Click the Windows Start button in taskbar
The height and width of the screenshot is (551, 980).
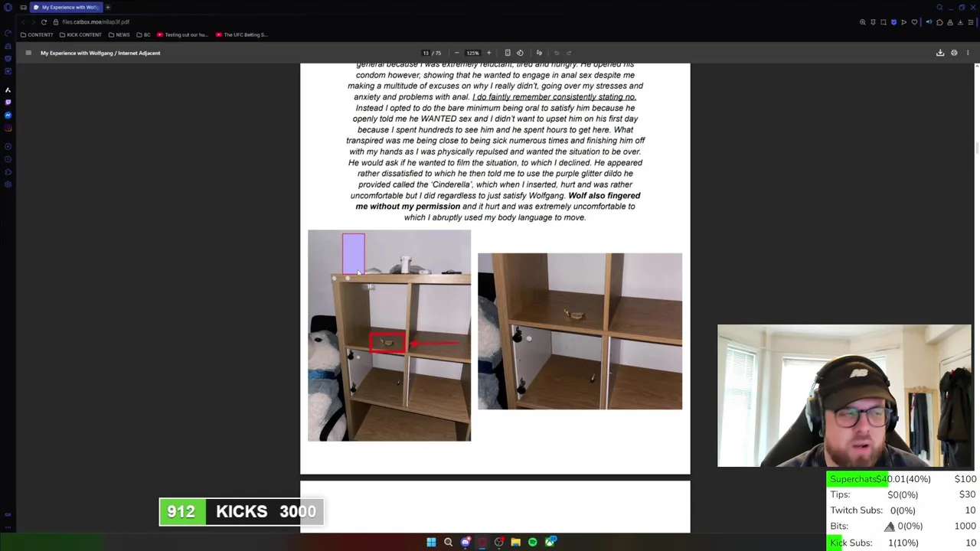(x=431, y=542)
